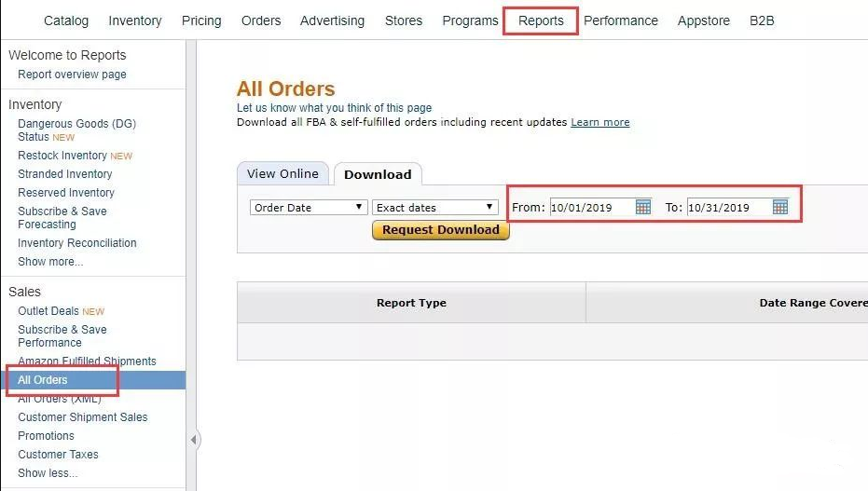Open Subscribe & Save Forecasting report
The width and height of the screenshot is (868, 491).
62,218
